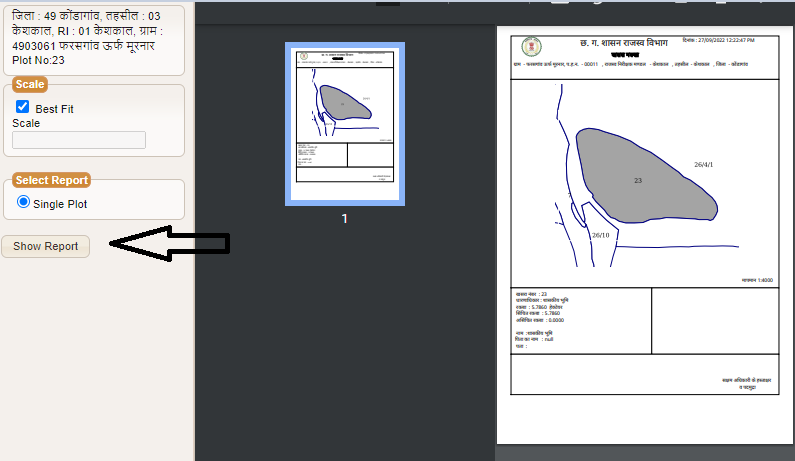Screen dimensions: 795x461
Task: Click inside the Scale input field
Action: (x=79, y=140)
